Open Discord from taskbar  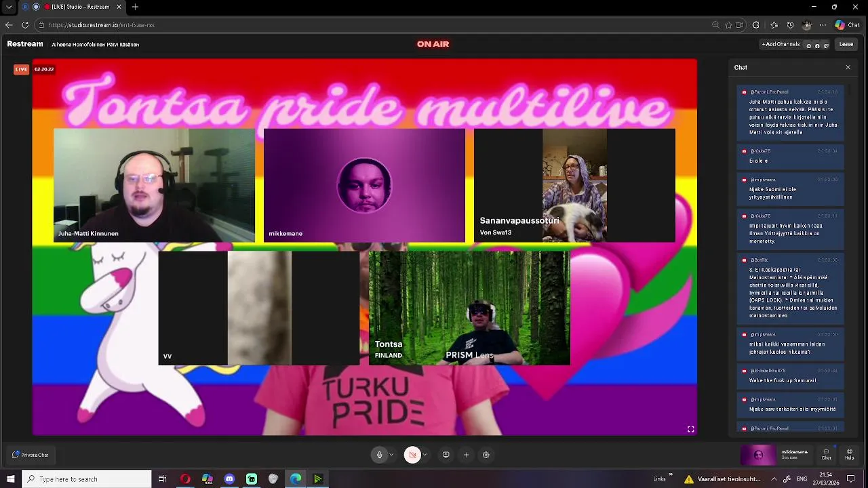229,479
